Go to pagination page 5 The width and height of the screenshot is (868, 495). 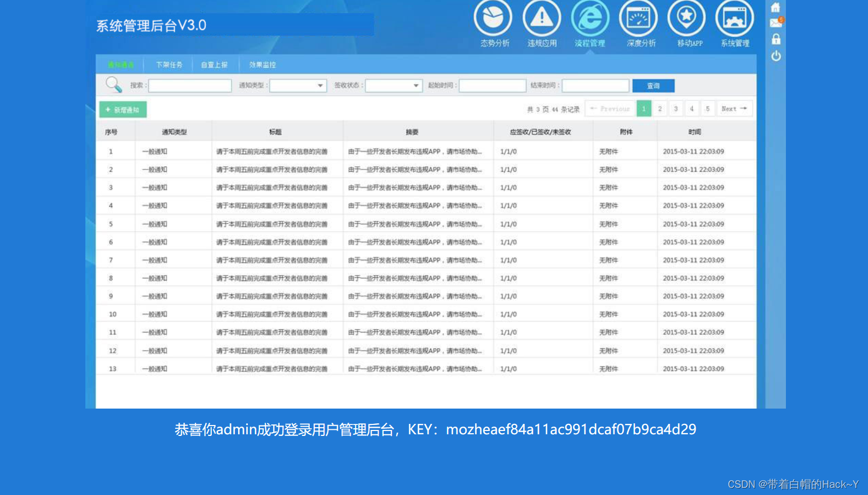[707, 109]
